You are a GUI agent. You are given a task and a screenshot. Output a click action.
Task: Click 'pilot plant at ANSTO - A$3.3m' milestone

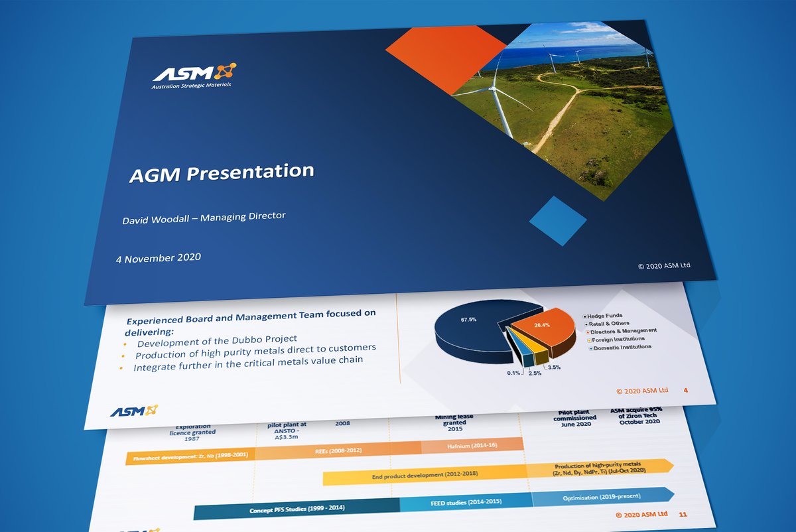287,432
